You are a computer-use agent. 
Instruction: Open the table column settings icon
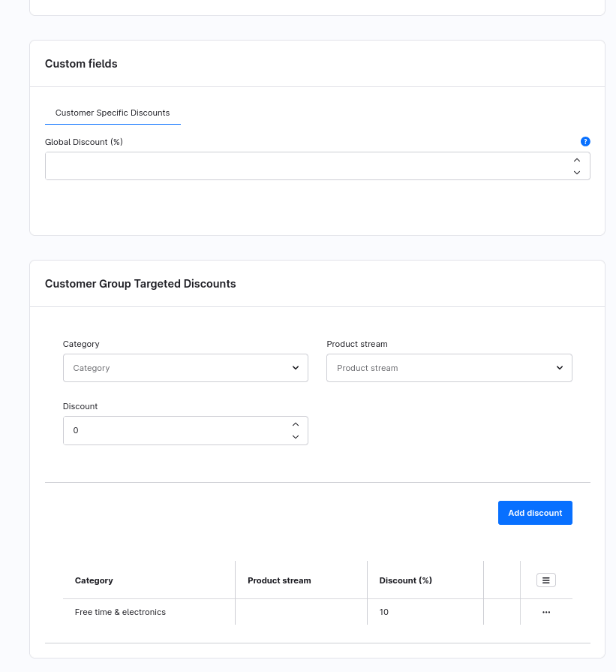pyautogui.click(x=545, y=580)
